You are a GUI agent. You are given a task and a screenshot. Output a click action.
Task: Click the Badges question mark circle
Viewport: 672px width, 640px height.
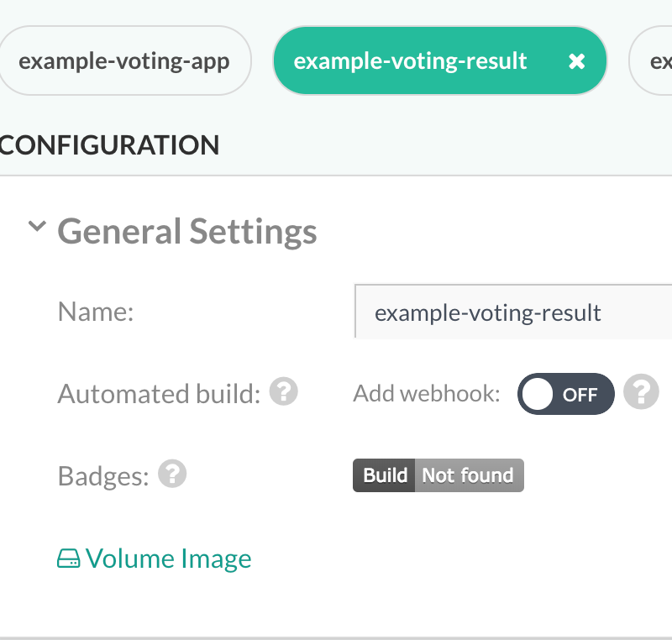(x=173, y=474)
